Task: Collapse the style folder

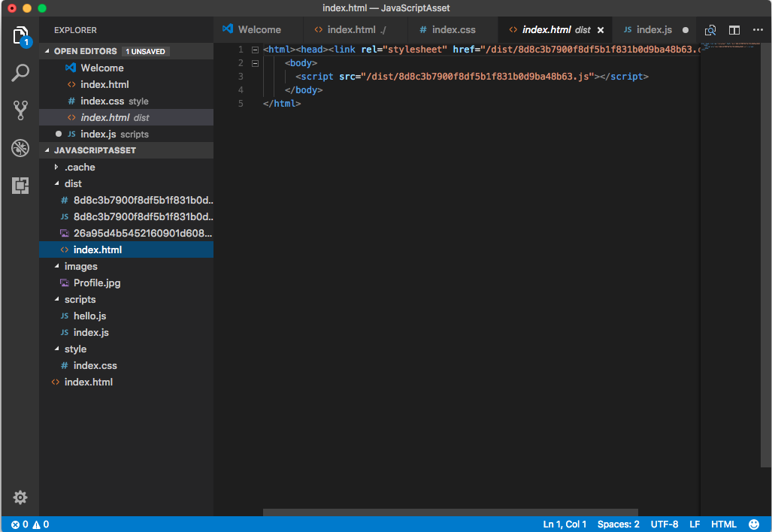Action: (x=56, y=349)
